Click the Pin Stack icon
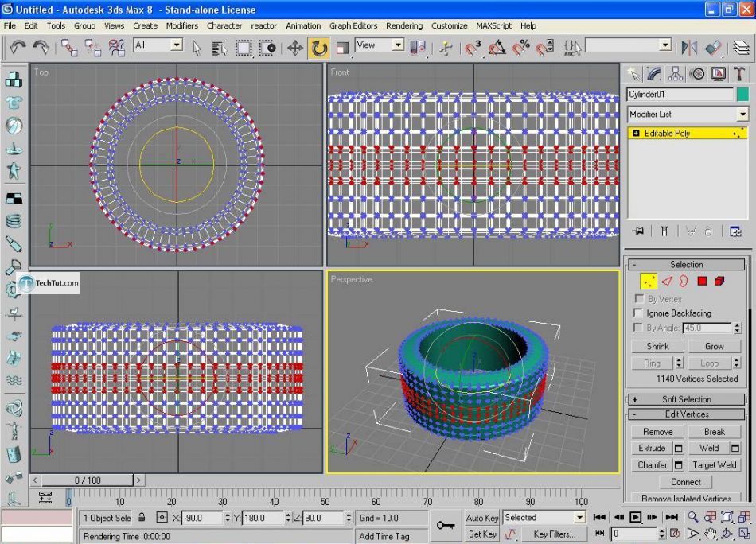 [638, 231]
